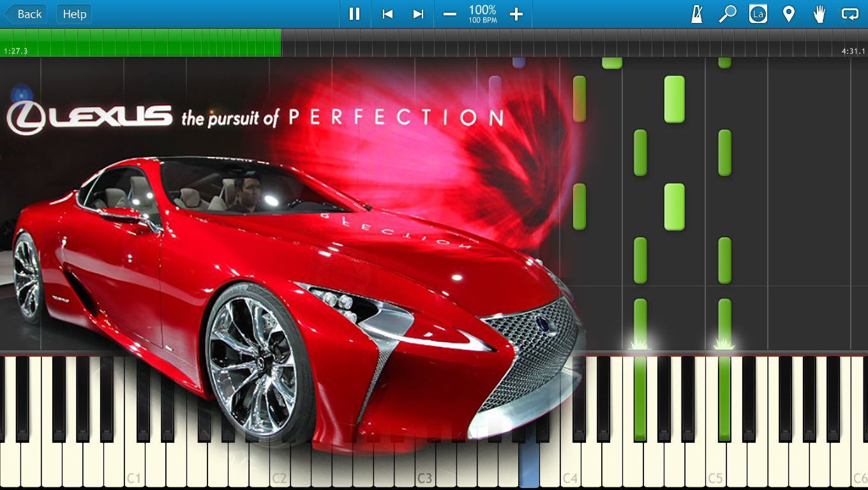Jump to previous section of song

coord(387,14)
